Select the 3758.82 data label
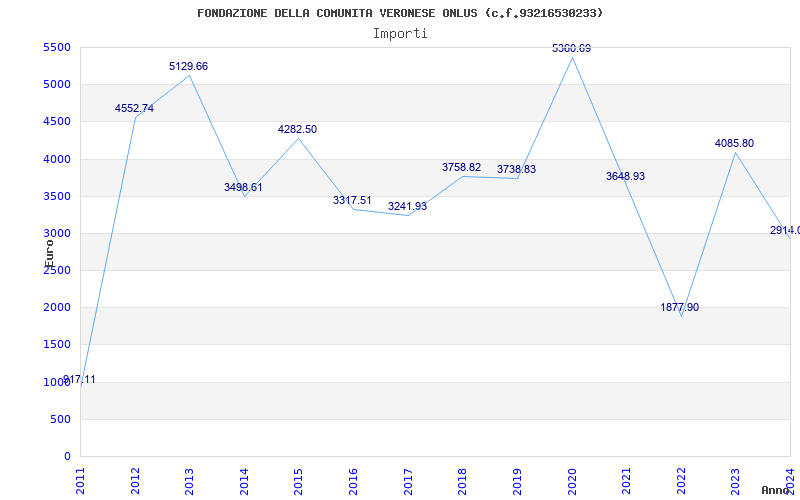 coord(461,167)
